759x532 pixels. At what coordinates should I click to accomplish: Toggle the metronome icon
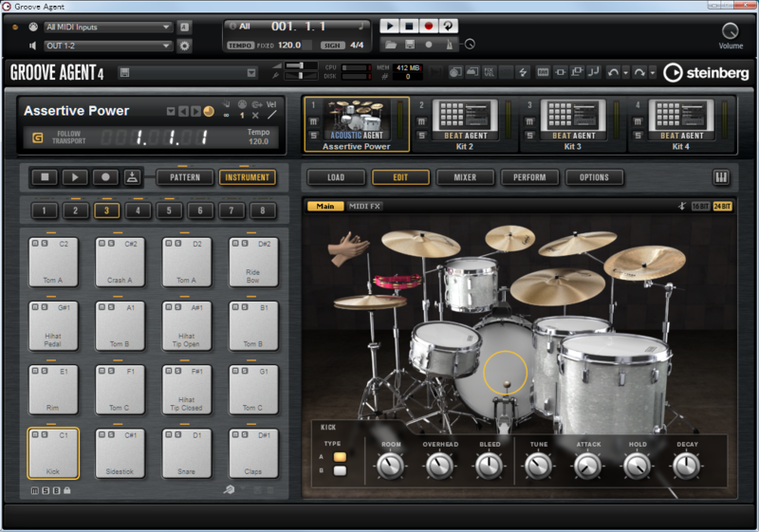click(x=449, y=45)
